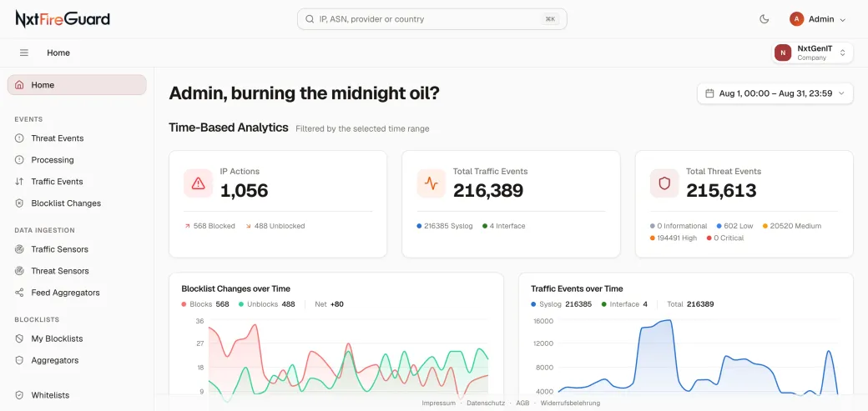Click the NxtFireGuard logo

click(63, 19)
